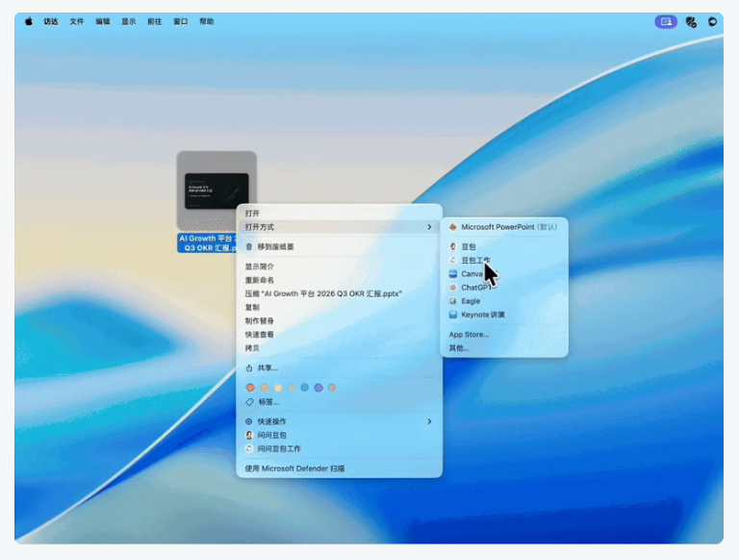
Task: Click the Microsoft PowerPoint app icon
Action: (453, 227)
